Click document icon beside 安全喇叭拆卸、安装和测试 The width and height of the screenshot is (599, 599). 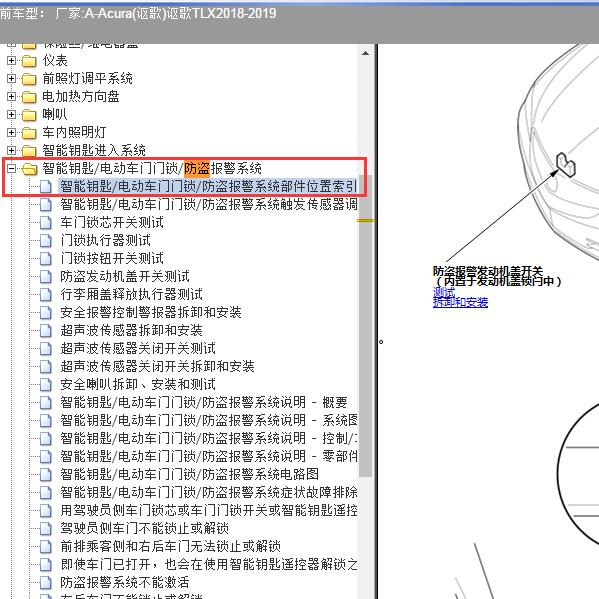pos(45,384)
